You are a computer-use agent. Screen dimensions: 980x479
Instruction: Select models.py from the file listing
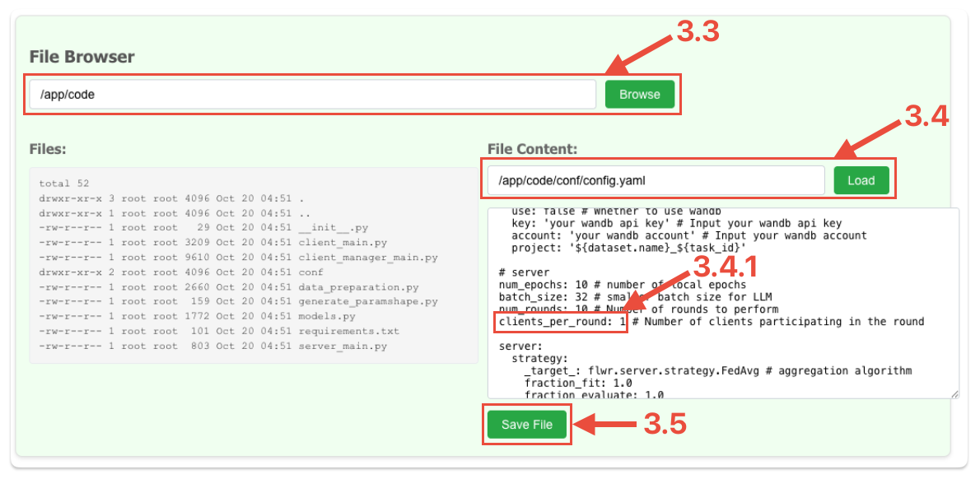(327, 317)
